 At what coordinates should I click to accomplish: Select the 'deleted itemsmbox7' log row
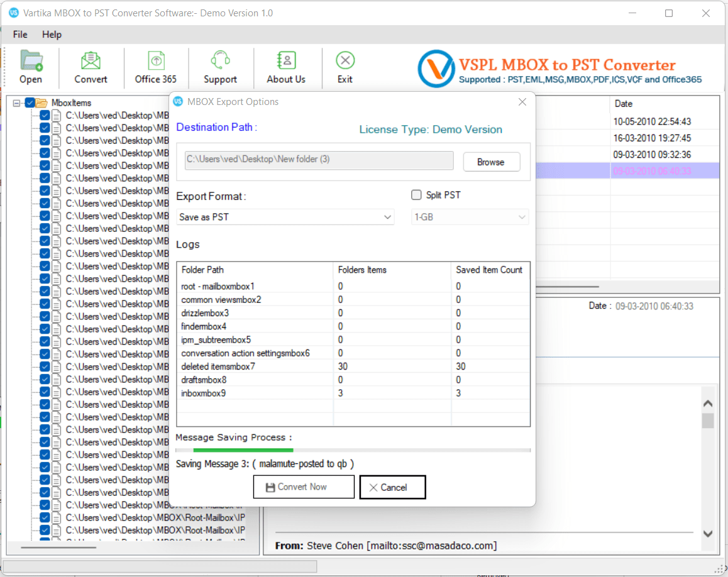[353, 366]
